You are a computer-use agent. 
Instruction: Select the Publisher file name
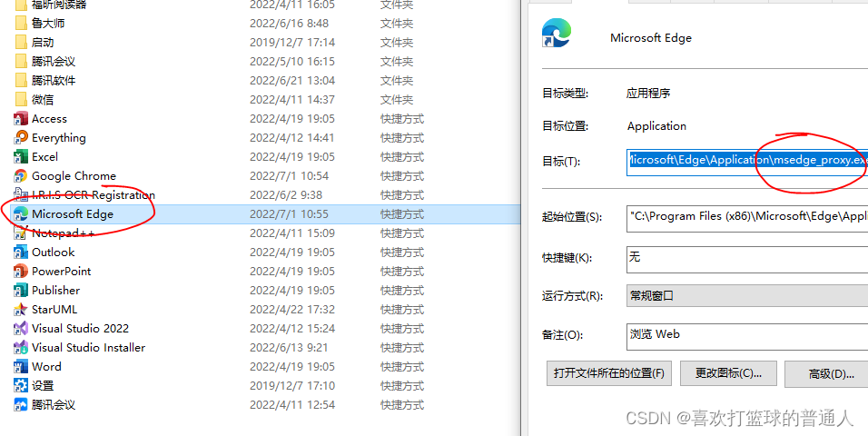click(x=56, y=291)
